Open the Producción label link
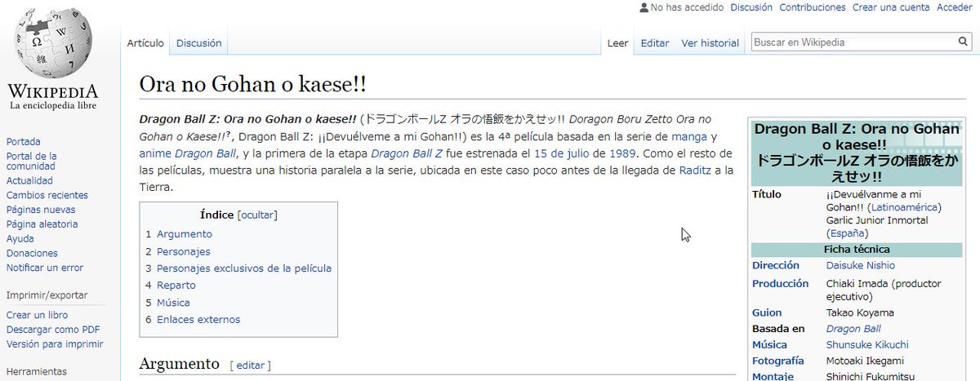 click(781, 284)
